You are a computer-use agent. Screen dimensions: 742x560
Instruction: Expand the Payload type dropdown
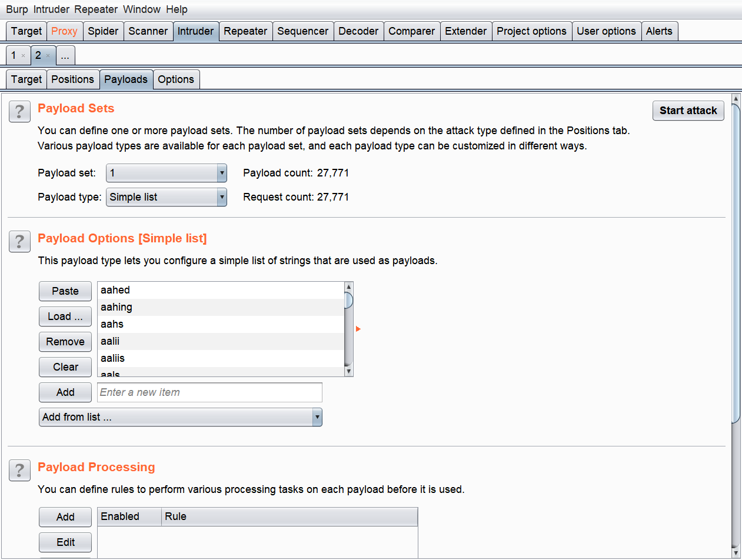click(166, 197)
